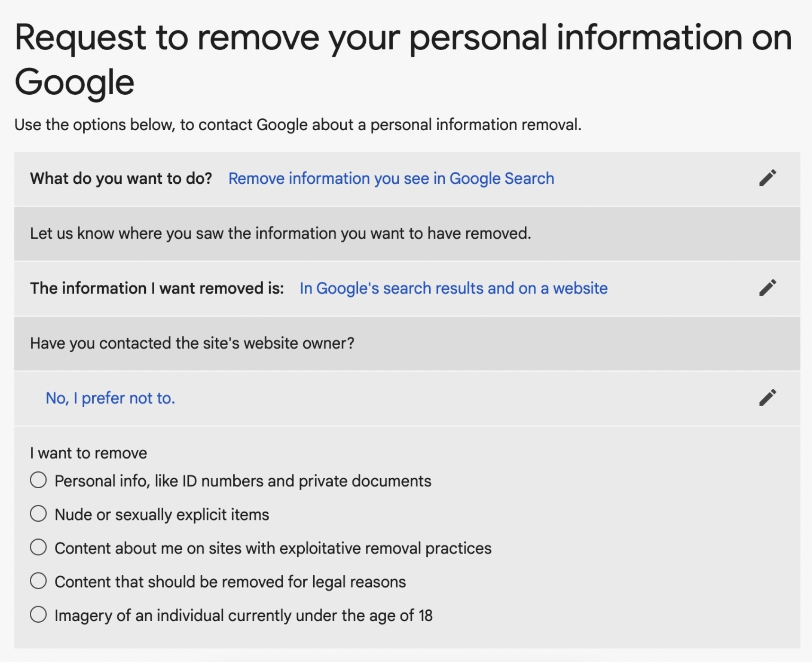
Task: Open 'Remove information you see in Google Search' link
Action: point(391,179)
